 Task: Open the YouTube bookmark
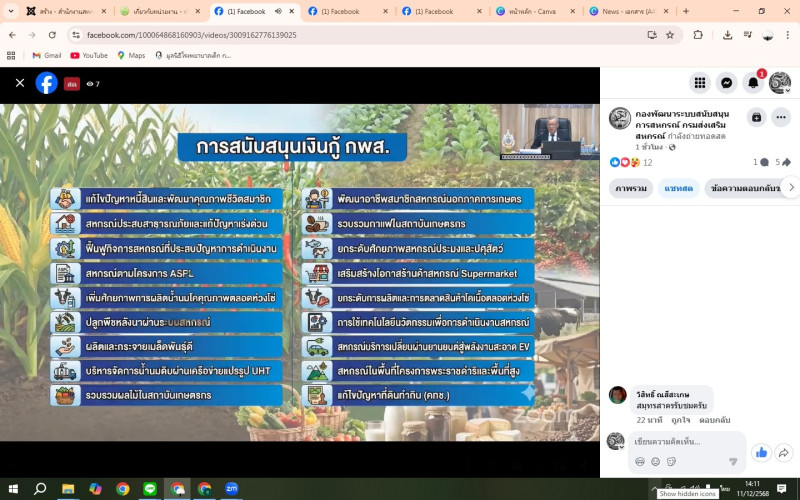point(89,55)
